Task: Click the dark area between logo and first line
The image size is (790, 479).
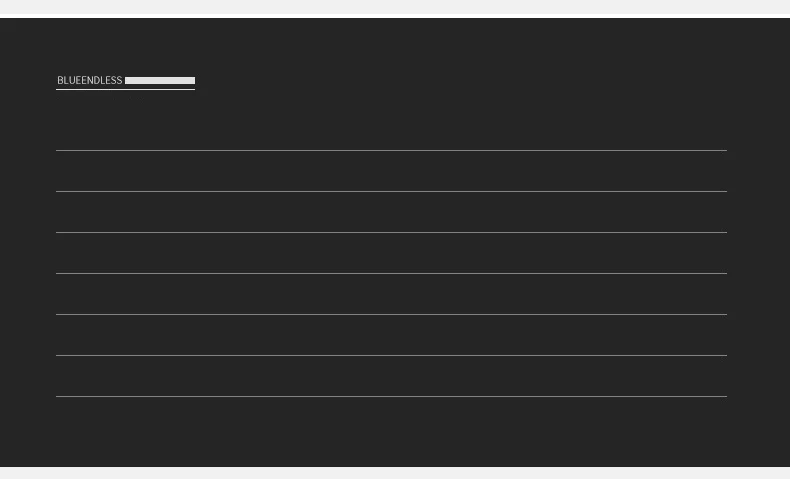Action: point(391,120)
